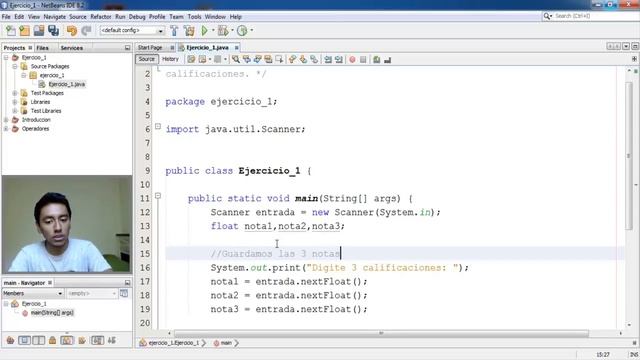Expand the Introduccion project node
The height and width of the screenshot is (360, 640).
[x=6, y=120]
